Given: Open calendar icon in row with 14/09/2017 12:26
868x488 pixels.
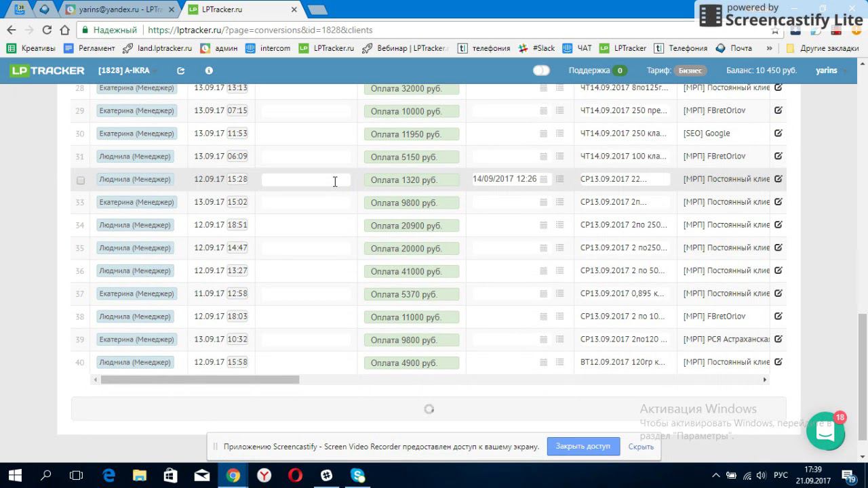Looking at the screenshot, I should coord(543,180).
